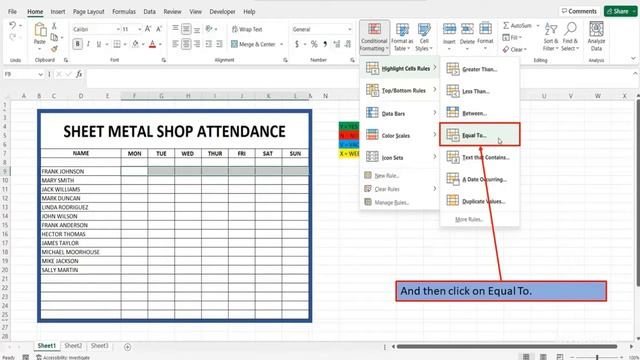Switch to Sheet2 tab
Viewport: 640px width, 360px height.
tap(73, 346)
